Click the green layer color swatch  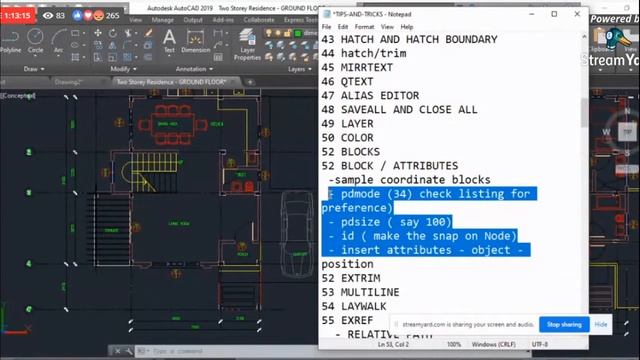click(298, 33)
